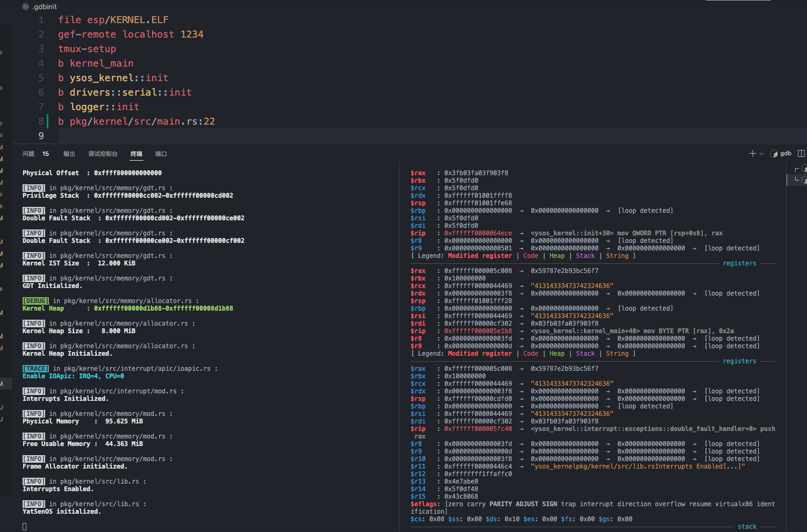This screenshot has height=532, width=807.
Task: Click line number 8 in the editor gutter
Action: click(x=41, y=121)
